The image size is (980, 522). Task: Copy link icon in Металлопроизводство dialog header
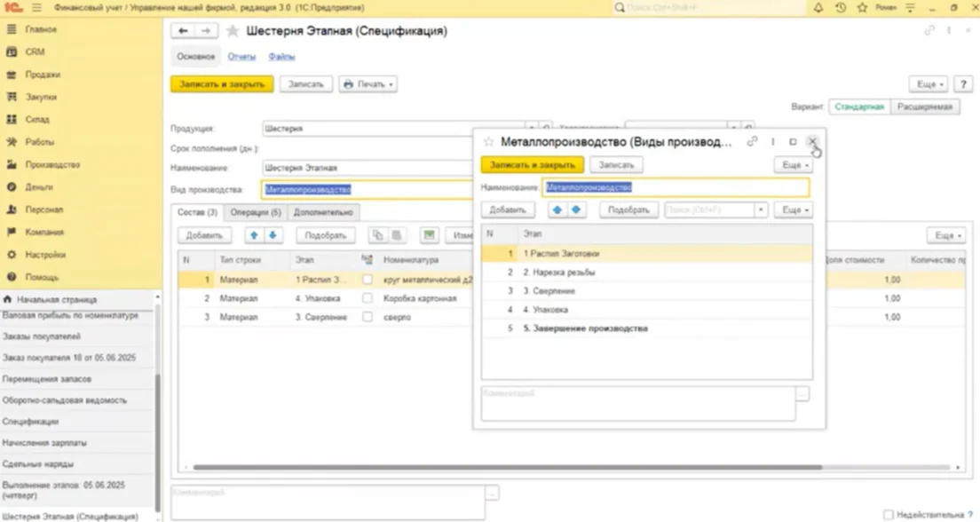752,142
